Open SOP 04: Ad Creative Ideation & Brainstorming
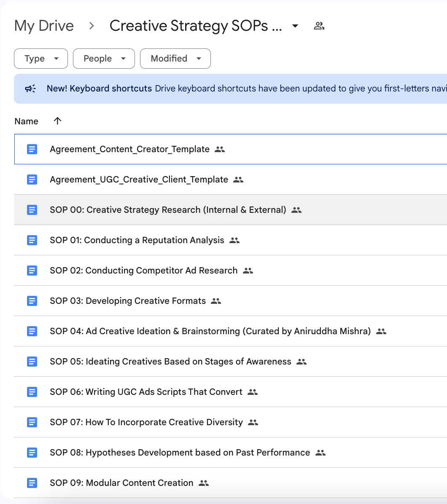 click(210, 331)
